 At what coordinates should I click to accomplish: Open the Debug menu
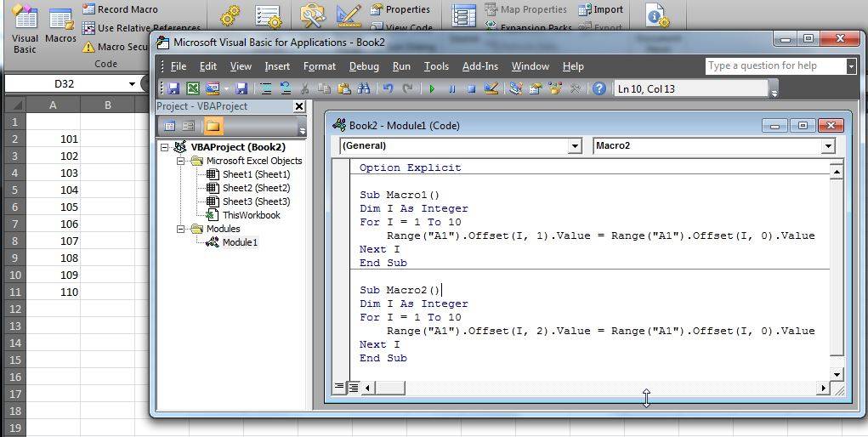pyautogui.click(x=364, y=66)
